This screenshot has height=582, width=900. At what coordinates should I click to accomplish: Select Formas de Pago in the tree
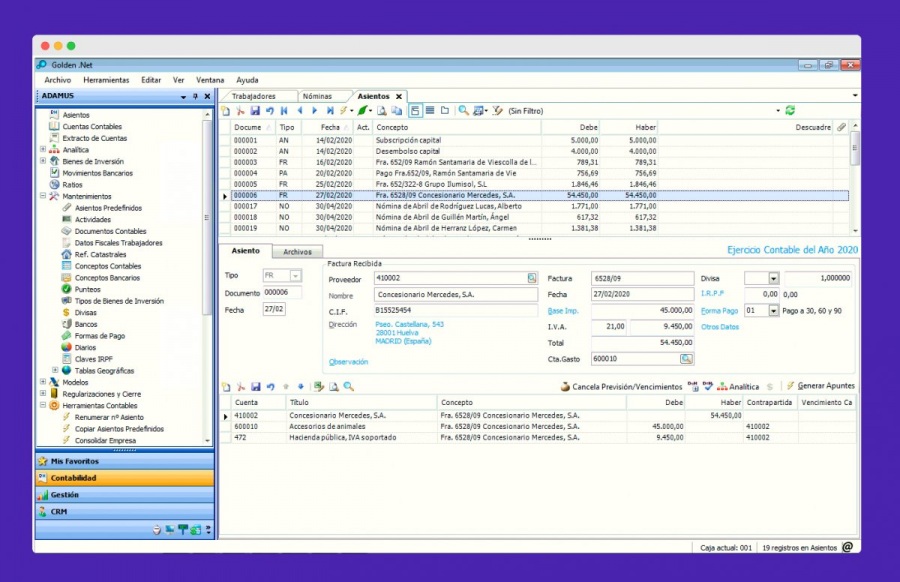[x=99, y=336]
